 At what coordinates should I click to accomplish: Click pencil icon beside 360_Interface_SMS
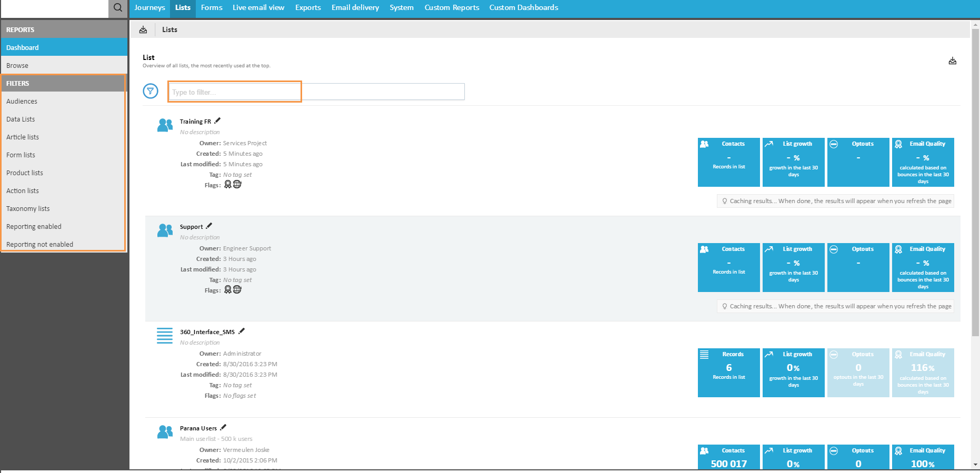[x=242, y=331]
